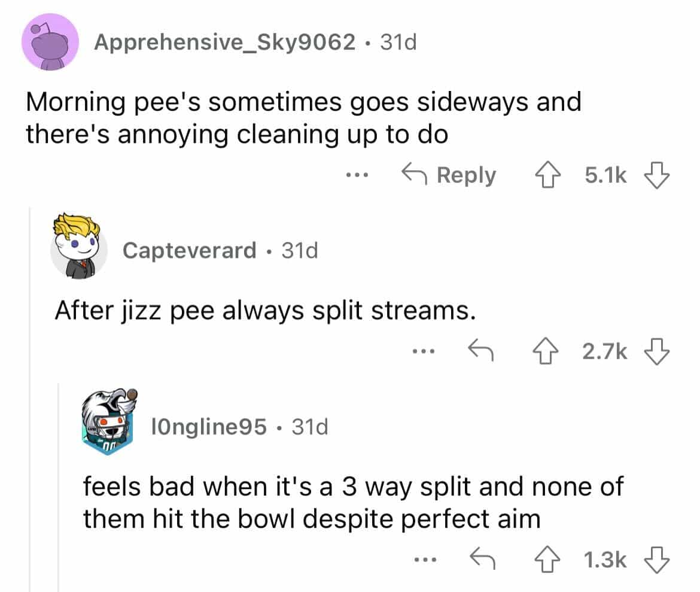This screenshot has width=700, height=592.
Task: Open more options for Apprehensive_Sky9062's comment
Action: [x=357, y=176]
